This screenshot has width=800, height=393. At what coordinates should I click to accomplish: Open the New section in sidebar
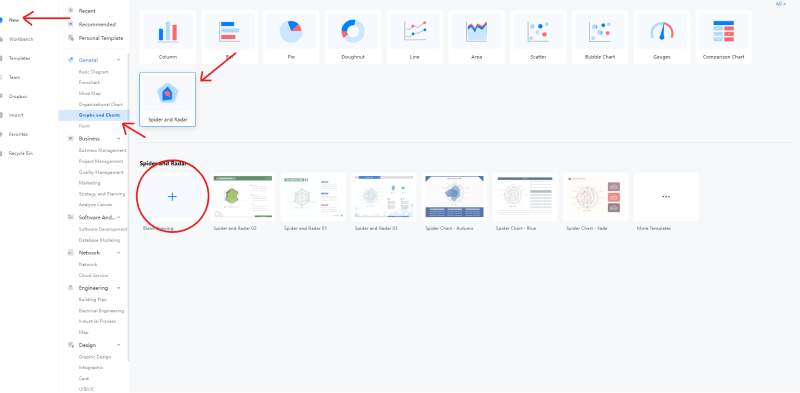click(14, 20)
